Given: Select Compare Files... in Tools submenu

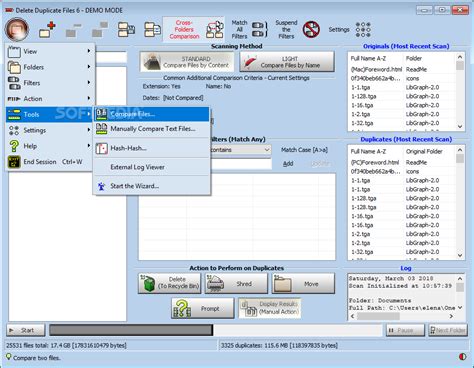Looking at the screenshot, I should tap(152, 114).
